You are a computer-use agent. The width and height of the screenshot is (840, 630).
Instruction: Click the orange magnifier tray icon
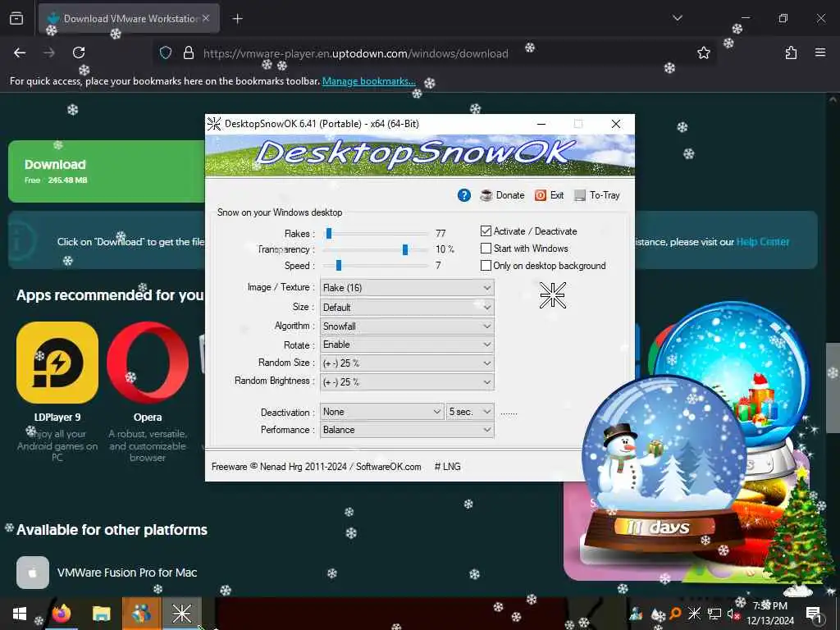coord(676,614)
